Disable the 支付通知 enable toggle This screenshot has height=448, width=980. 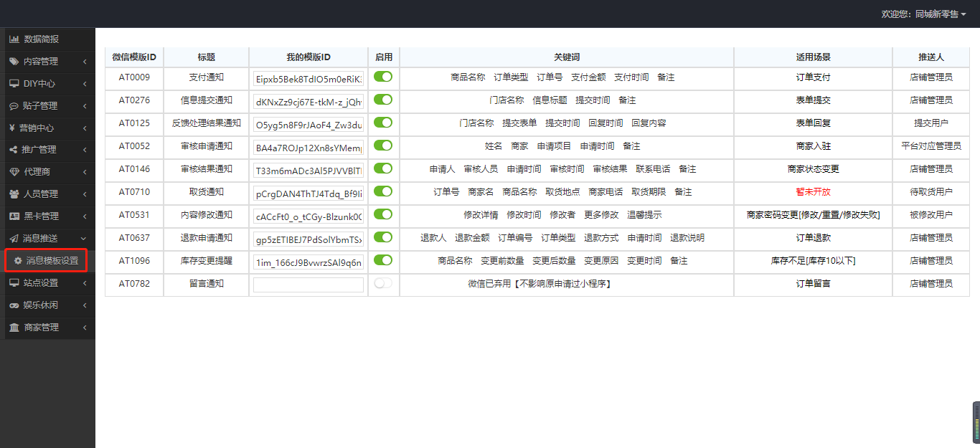[x=382, y=77]
